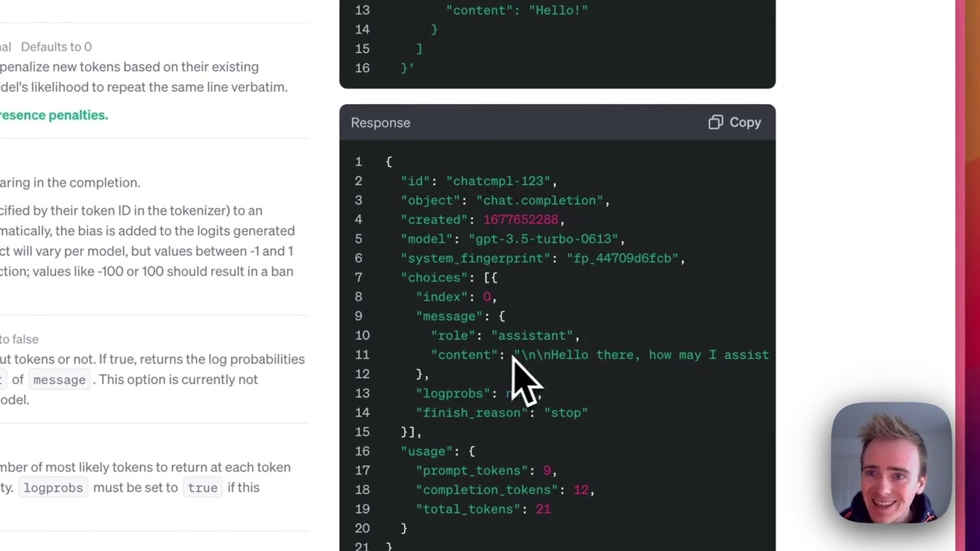The width and height of the screenshot is (980, 551).
Task: Click the "logprobs" key on line 13
Action: (453, 393)
